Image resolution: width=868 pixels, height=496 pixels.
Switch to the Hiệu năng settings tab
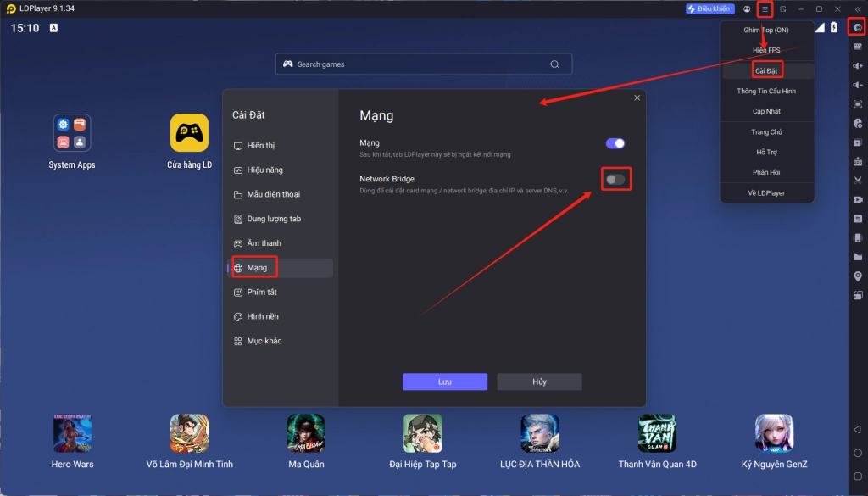pos(264,170)
